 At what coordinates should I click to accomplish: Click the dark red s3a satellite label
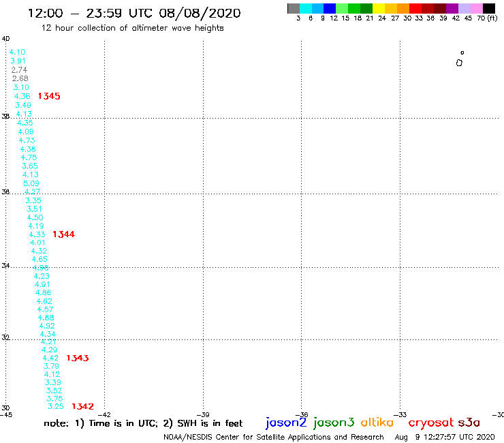point(469,423)
